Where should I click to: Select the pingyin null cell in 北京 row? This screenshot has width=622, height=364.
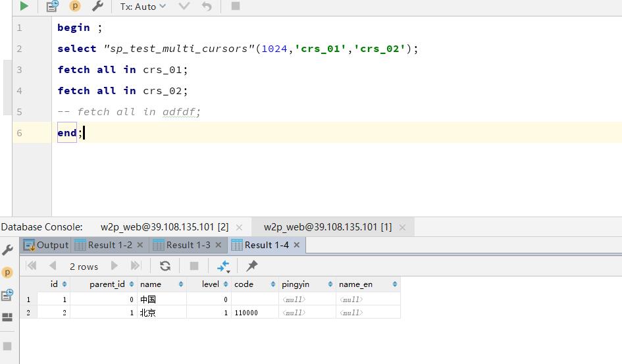coord(307,313)
